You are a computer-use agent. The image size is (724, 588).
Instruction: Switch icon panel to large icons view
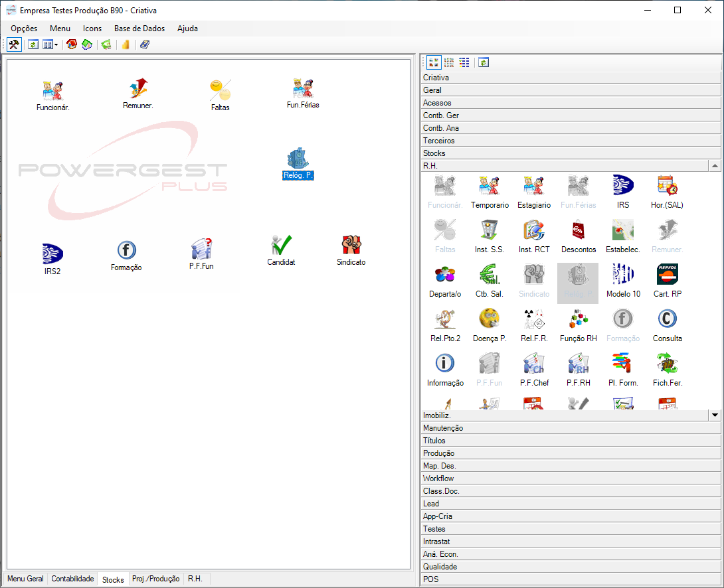[434, 62]
